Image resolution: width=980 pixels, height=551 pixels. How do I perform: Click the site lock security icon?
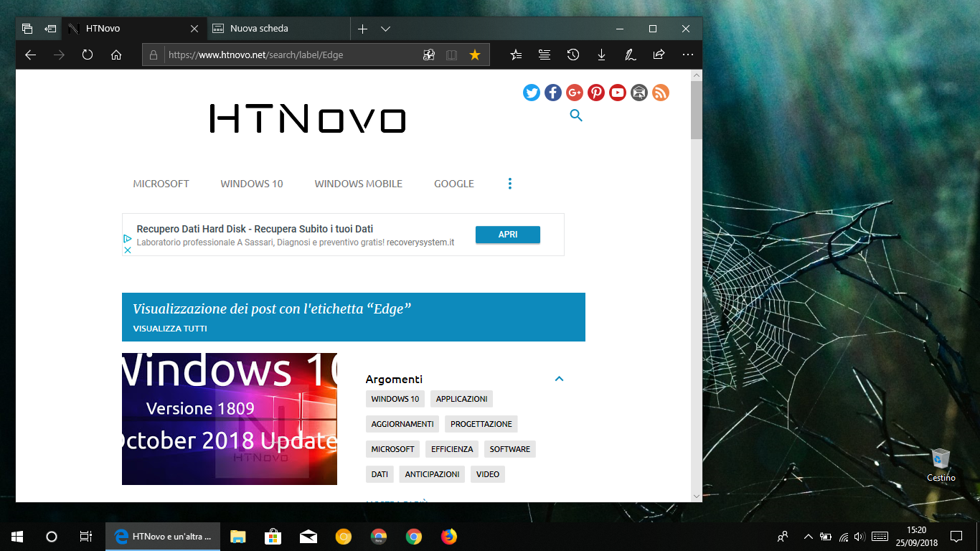(153, 55)
